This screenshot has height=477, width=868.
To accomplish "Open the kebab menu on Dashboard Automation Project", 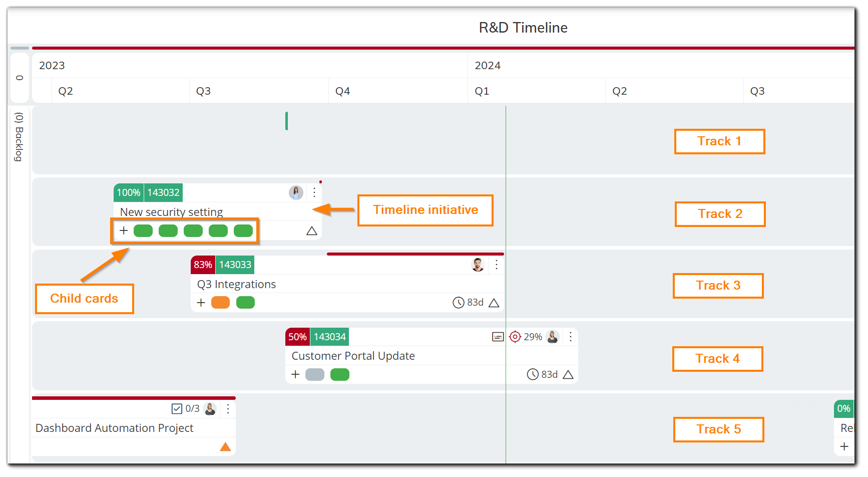I will (x=228, y=408).
